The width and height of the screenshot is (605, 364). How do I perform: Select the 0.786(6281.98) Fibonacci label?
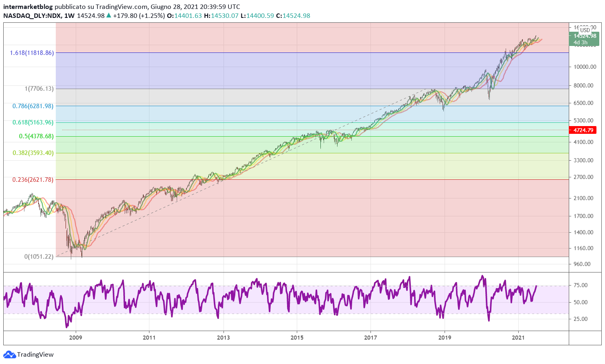pos(33,106)
